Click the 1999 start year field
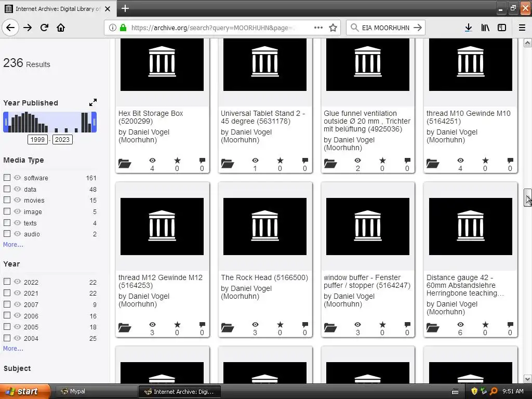The height and width of the screenshot is (399, 532). point(37,139)
